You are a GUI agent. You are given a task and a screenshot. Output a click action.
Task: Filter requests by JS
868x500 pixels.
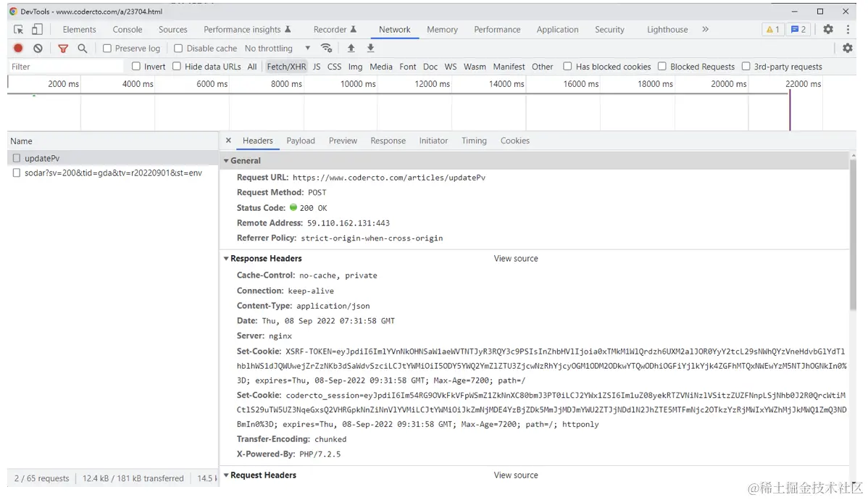pos(317,67)
